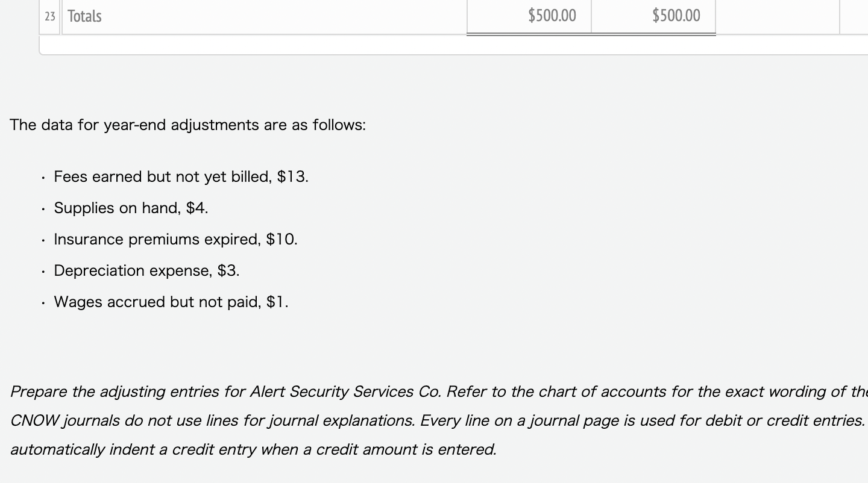
Task: Click the row number 23 cell
Action: [49, 16]
